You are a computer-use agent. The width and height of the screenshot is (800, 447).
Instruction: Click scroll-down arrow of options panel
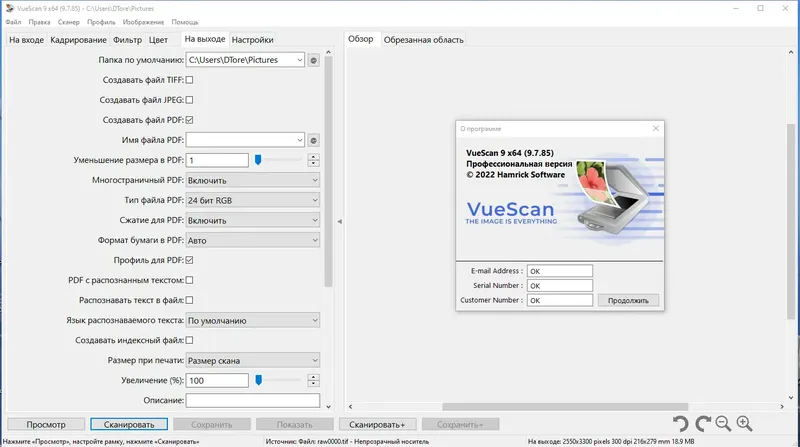[x=328, y=407]
